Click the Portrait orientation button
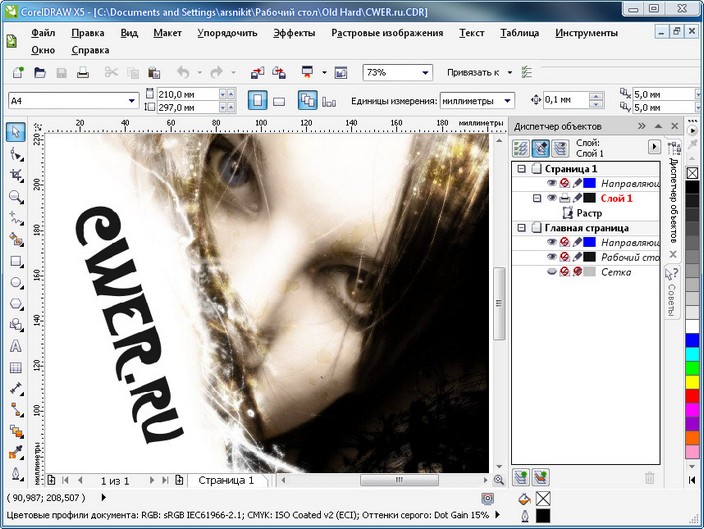704x529 pixels. tap(257, 101)
